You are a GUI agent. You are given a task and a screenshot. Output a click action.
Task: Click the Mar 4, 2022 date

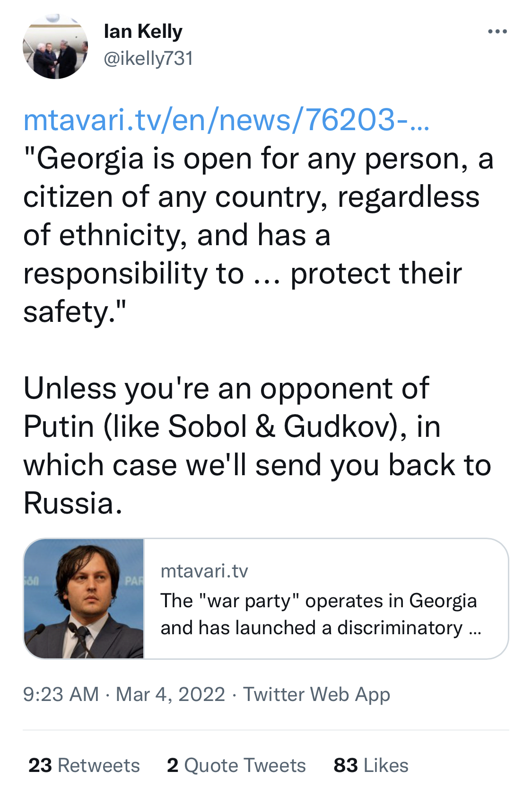[170, 694]
